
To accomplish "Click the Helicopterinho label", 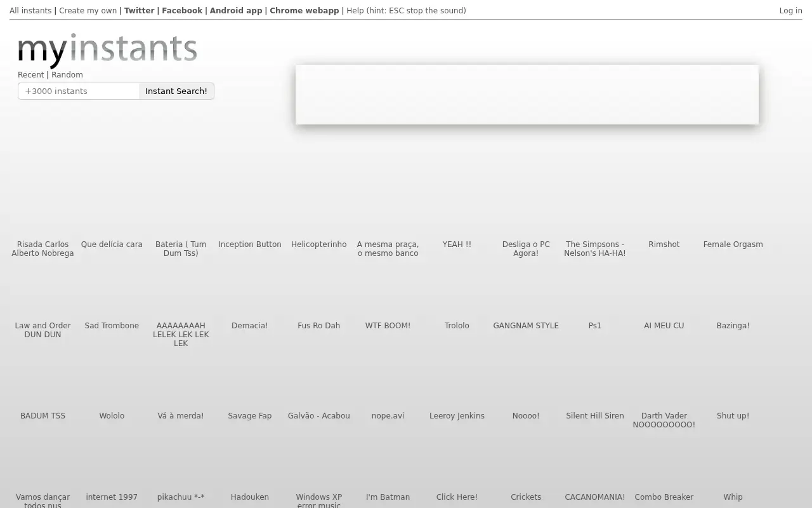I will click(319, 244).
